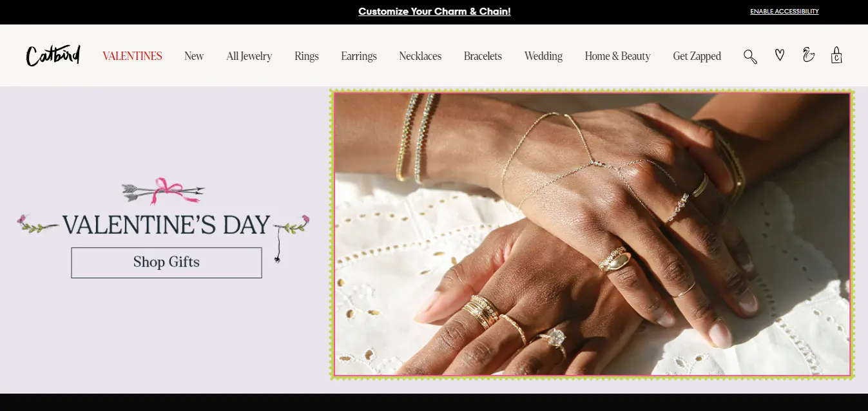The width and height of the screenshot is (868, 411).
Task: View wishlist via heart icon
Action: coord(780,55)
